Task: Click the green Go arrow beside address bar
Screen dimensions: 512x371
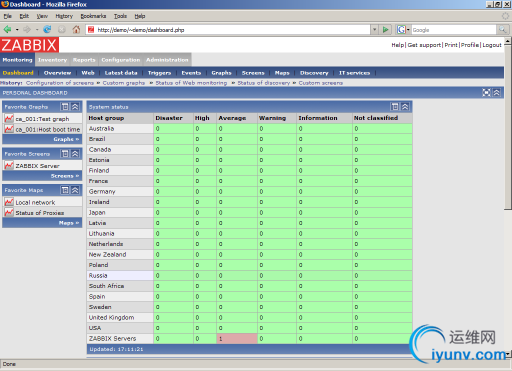Action: [385, 30]
